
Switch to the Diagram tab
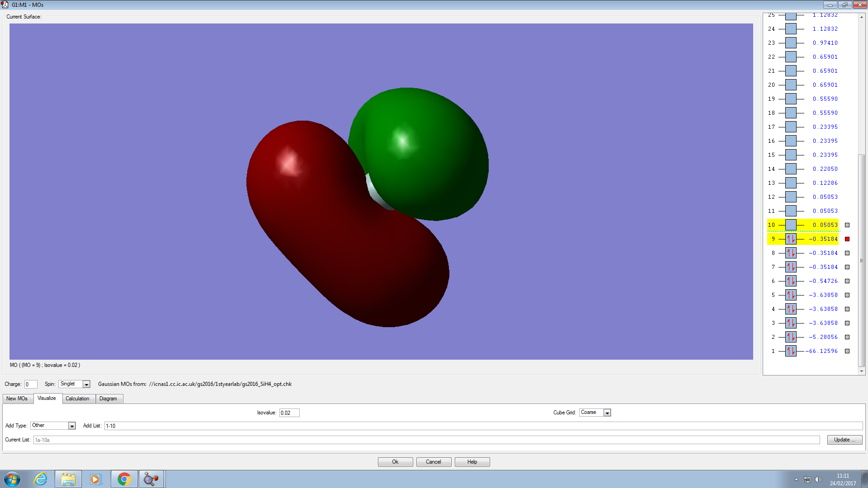(x=108, y=399)
